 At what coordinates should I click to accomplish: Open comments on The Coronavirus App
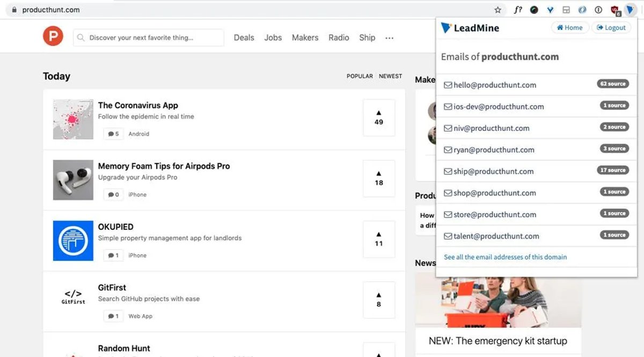pos(113,133)
